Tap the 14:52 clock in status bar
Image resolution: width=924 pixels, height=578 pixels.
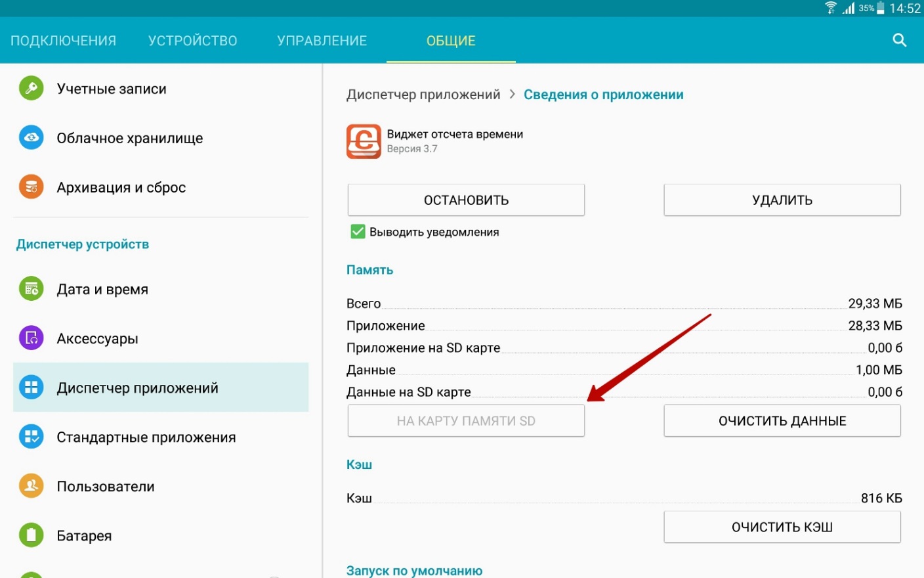(x=905, y=9)
